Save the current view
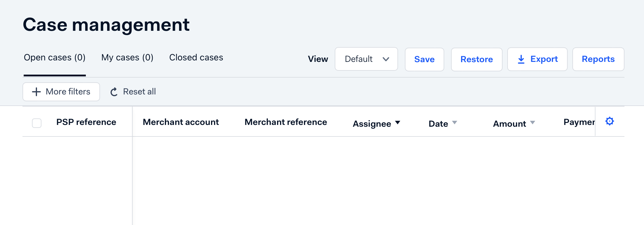This screenshot has height=225, width=644. coord(424,59)
